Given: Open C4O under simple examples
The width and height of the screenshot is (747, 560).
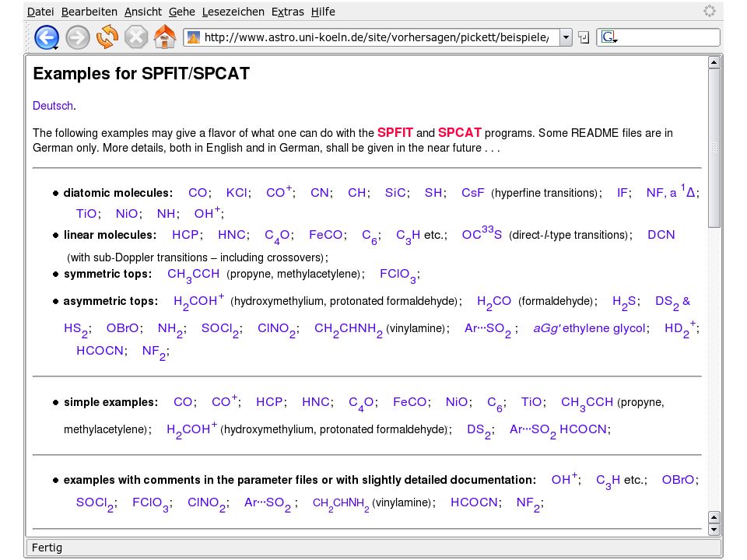Looking at the screenshot, I should [x=362, y=404].
